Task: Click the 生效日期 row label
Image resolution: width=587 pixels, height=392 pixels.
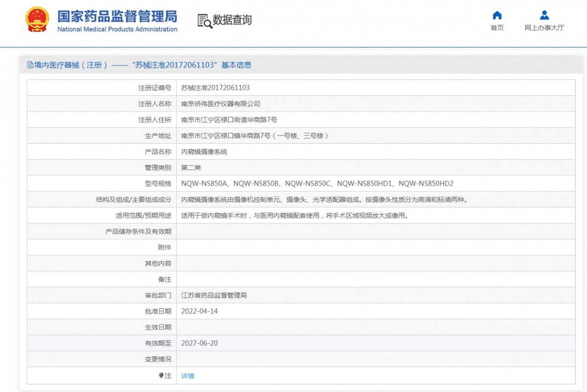Action: pyautogui.click(x=158, y=327)
